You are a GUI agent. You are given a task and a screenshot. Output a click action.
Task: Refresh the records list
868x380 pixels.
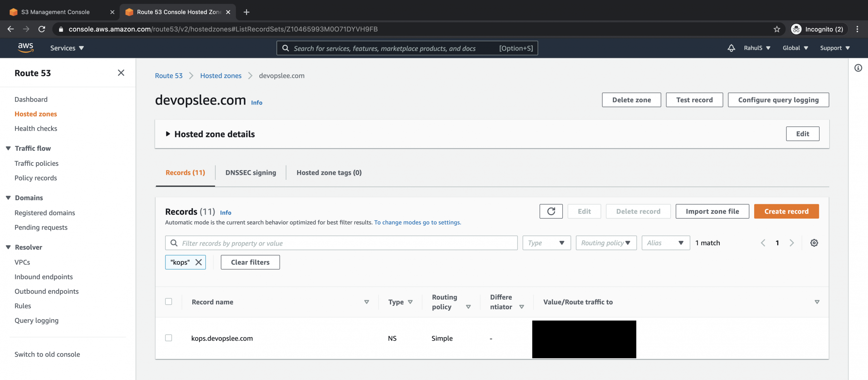pyautogui.click(x=551, y=211)
